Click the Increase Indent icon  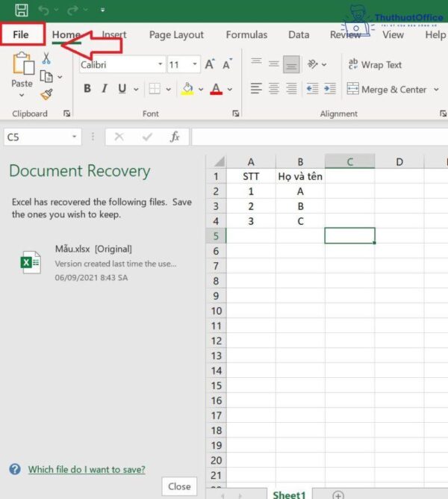point(330,88)
